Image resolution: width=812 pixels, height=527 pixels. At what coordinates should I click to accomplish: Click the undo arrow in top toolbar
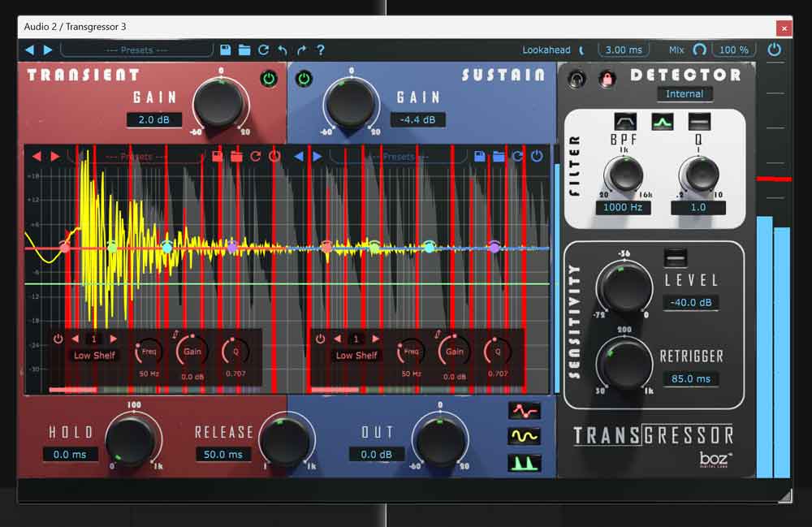(283, 50)
